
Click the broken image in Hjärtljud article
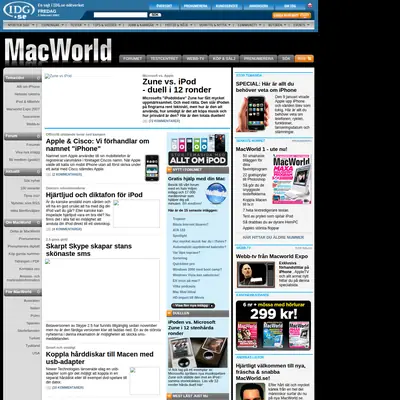[136, 214]
